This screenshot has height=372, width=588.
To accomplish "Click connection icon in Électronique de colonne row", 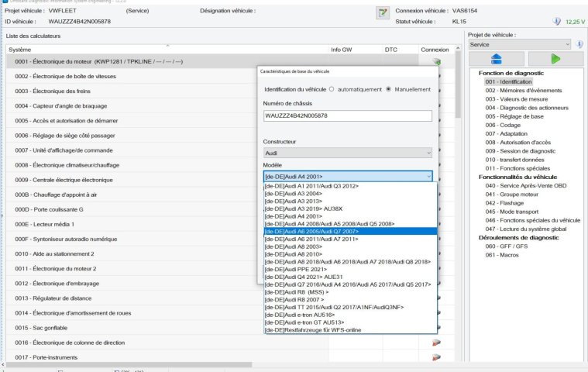I will [x=436, y=343].
